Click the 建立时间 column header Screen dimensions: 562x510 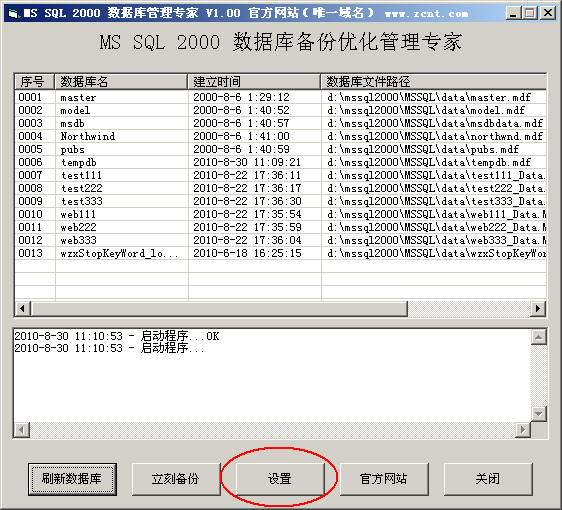point(254,82)
